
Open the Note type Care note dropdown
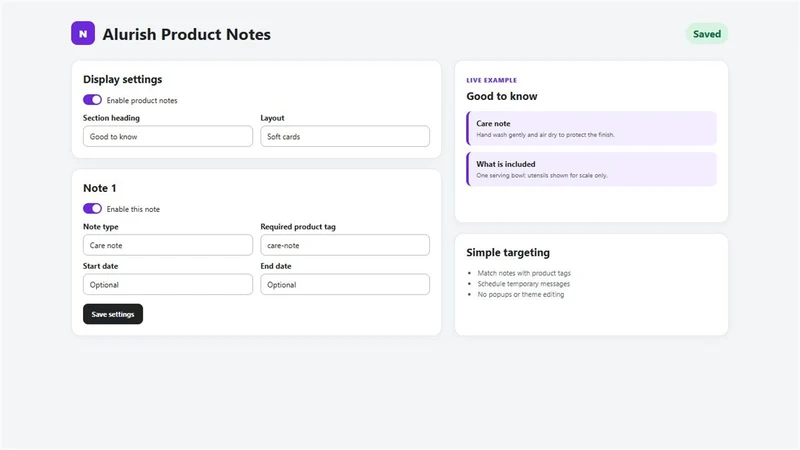168,245
